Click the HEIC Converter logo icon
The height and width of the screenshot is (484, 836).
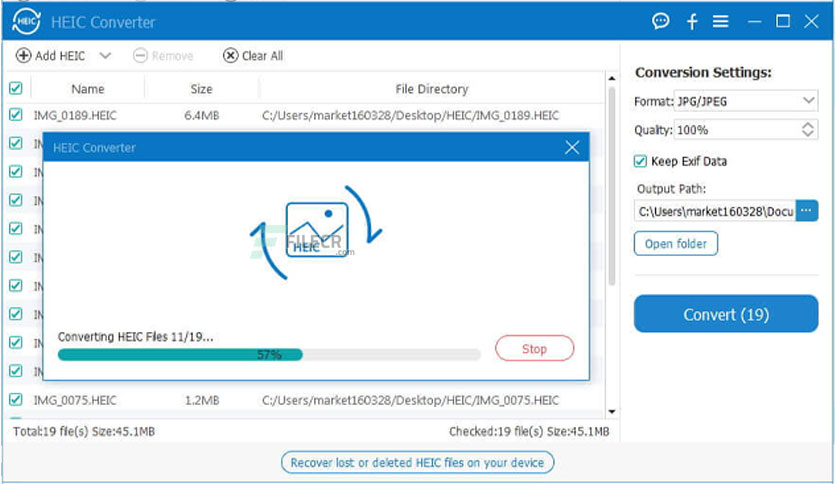[26, 22]
